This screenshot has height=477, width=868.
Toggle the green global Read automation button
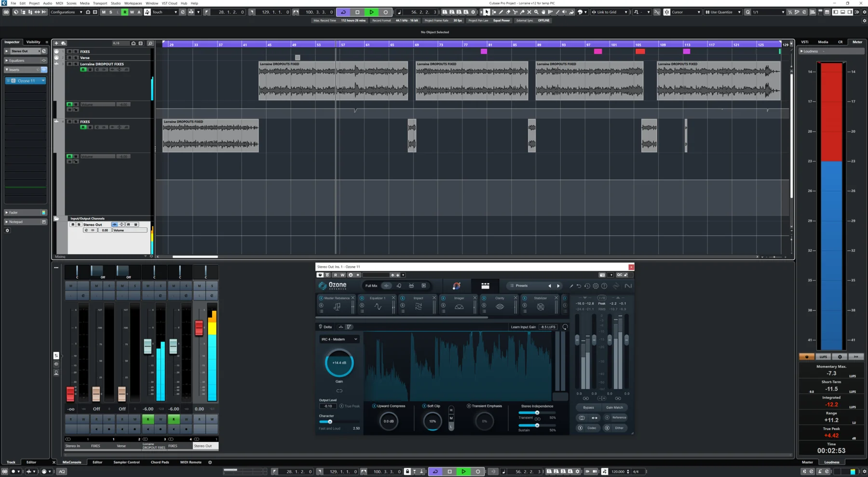125,12
